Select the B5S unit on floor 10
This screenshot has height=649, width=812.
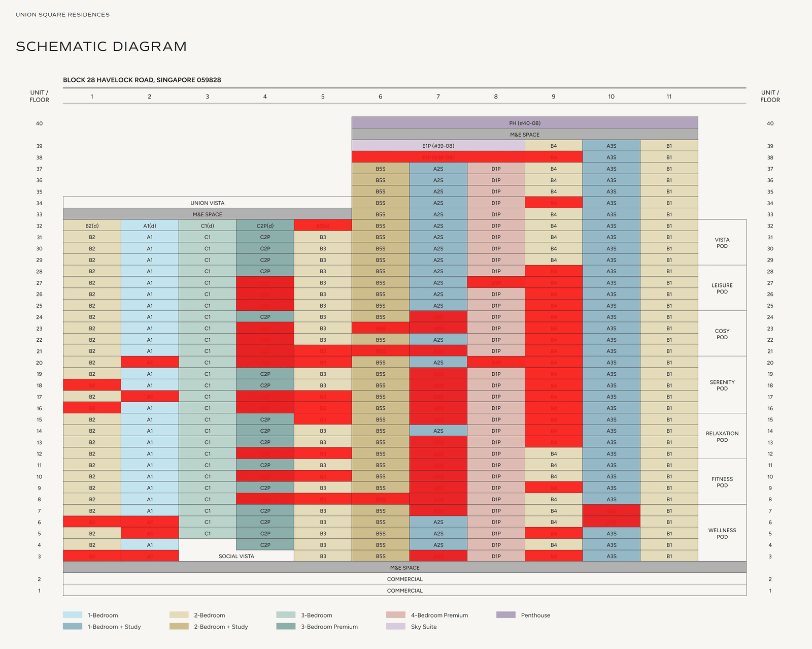[381, 476]
